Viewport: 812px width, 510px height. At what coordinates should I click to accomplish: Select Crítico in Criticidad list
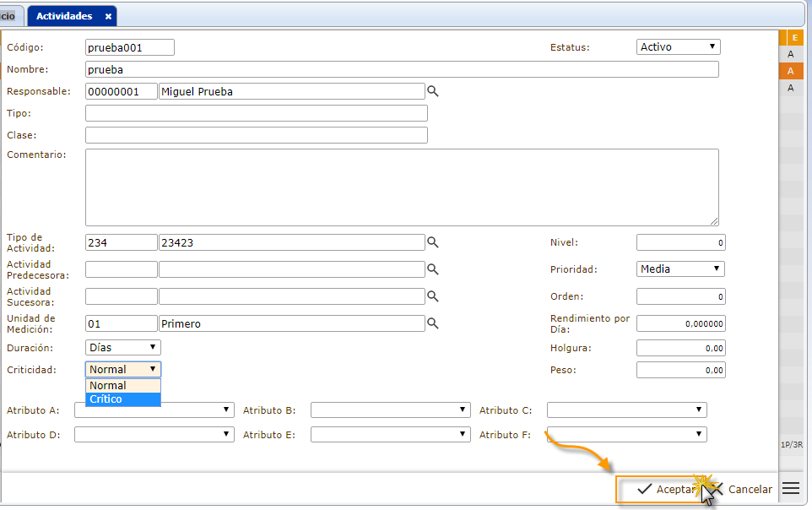coord(122,399)
